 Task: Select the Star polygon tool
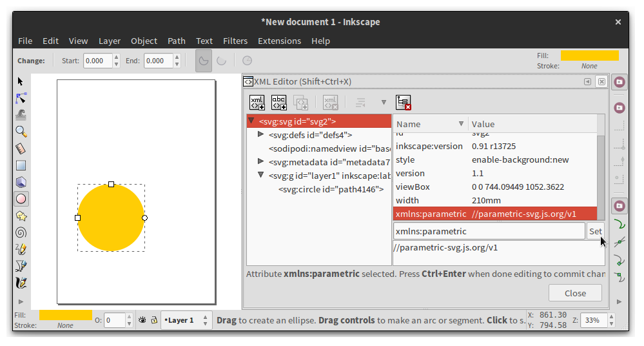(x=21, y=216)
